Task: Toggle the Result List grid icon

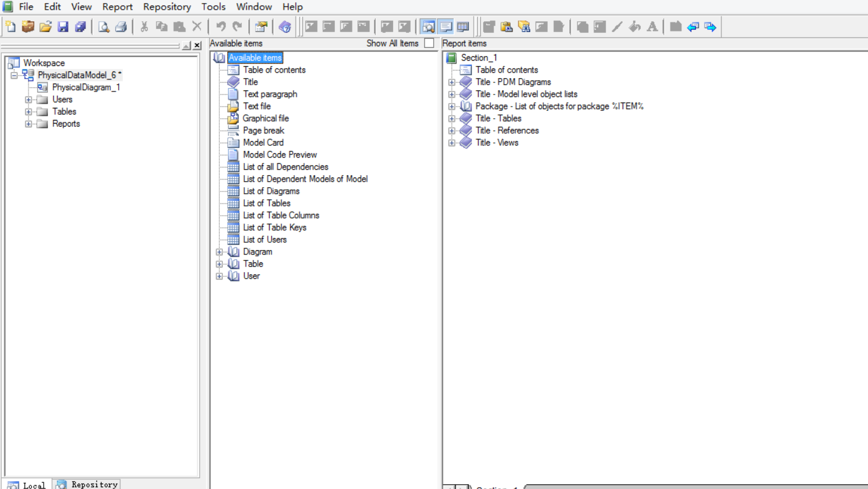Action: click(x=463, y=27)
